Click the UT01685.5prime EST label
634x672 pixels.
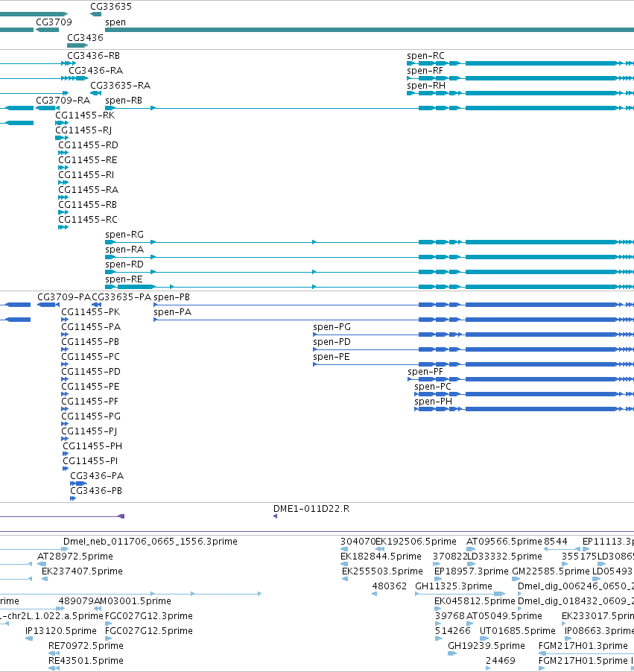tap(517, 631)
